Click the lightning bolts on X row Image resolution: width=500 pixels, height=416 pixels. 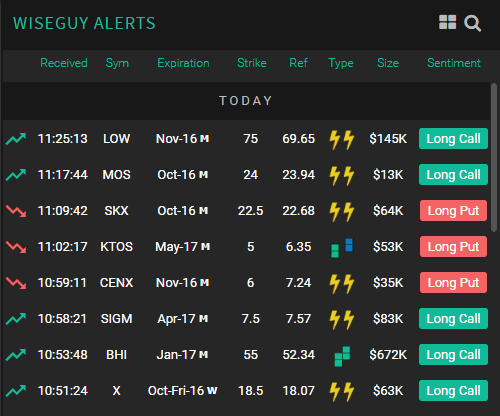click(x=342, y=392)
